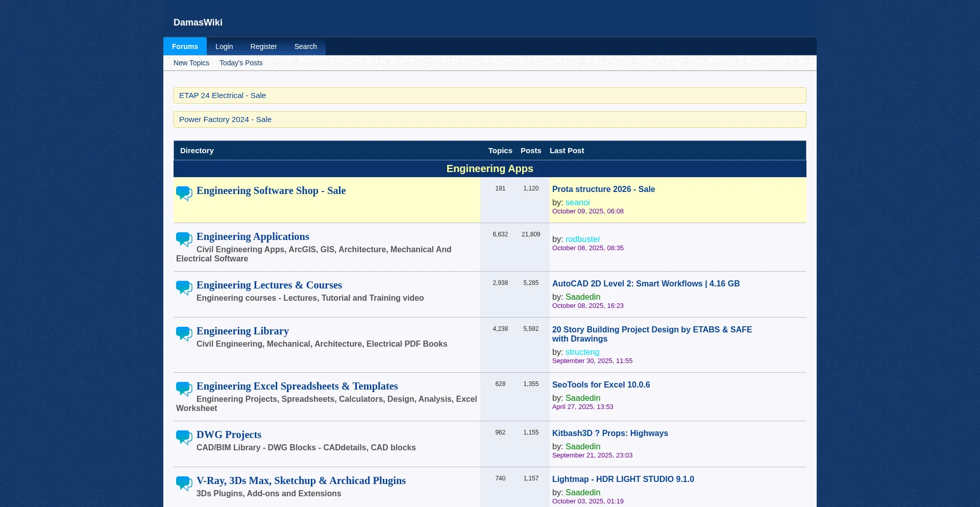Viewport: 980px width, 507px height.
Task: Open the 20 Story Building Project Design post
Action: tap(652, 334)
